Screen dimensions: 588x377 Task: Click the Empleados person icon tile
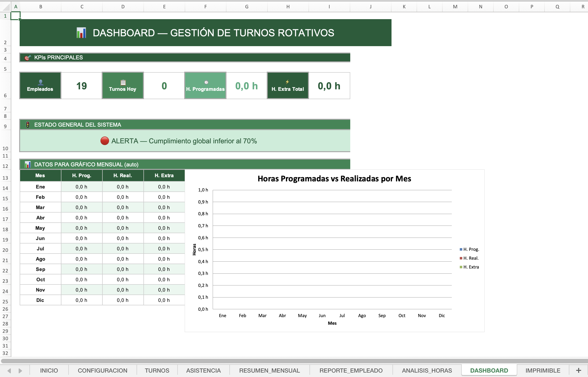(40, 86)
